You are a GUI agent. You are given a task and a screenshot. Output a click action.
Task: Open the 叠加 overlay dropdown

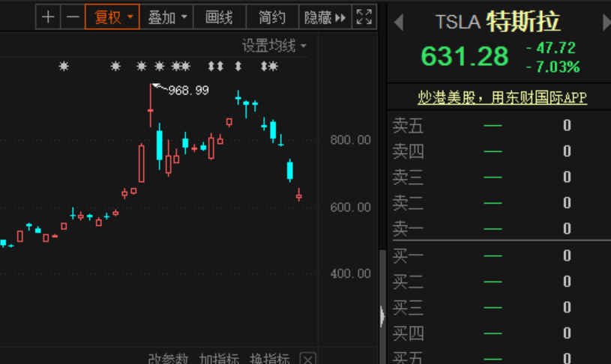click(x=166, y=16)
